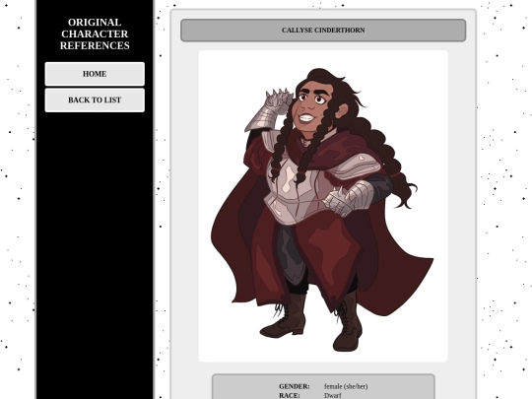Click the Callyse Cinderthorn title banner
Image resolution: width=532 pixels, height=399 pixels.
pos(323,31)
